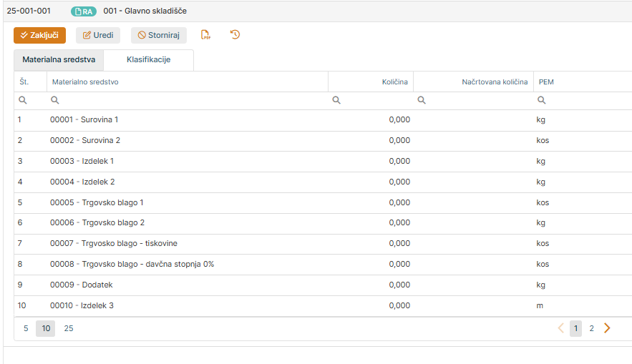Image resolution: width=632 pixels, height=364 pixels.
Task: Click the Storniraj button
Action: pyautogui.click(x=158, y=35)
